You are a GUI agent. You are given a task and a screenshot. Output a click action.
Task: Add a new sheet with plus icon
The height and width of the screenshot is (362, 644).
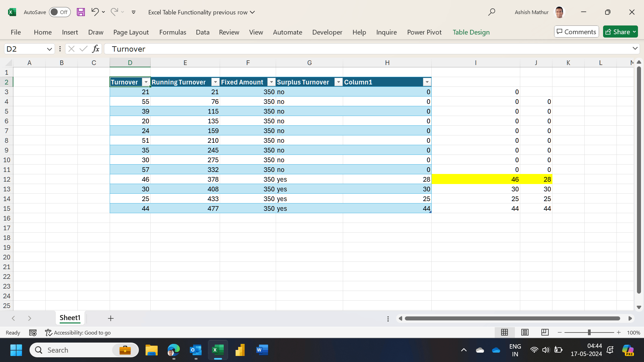[111, 318]
